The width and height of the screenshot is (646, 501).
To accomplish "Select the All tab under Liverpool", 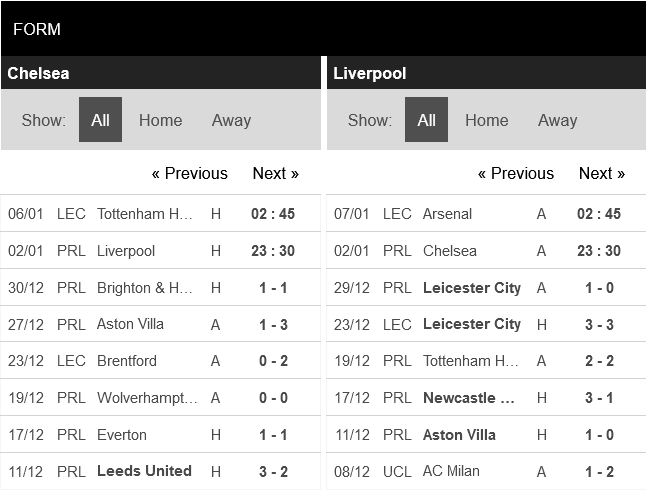I will point(426,120).
